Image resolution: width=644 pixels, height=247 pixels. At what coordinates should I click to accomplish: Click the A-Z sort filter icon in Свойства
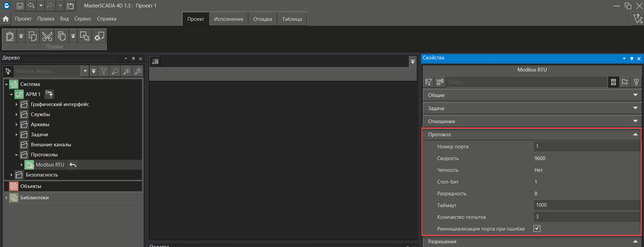click(x=429, y=82)
